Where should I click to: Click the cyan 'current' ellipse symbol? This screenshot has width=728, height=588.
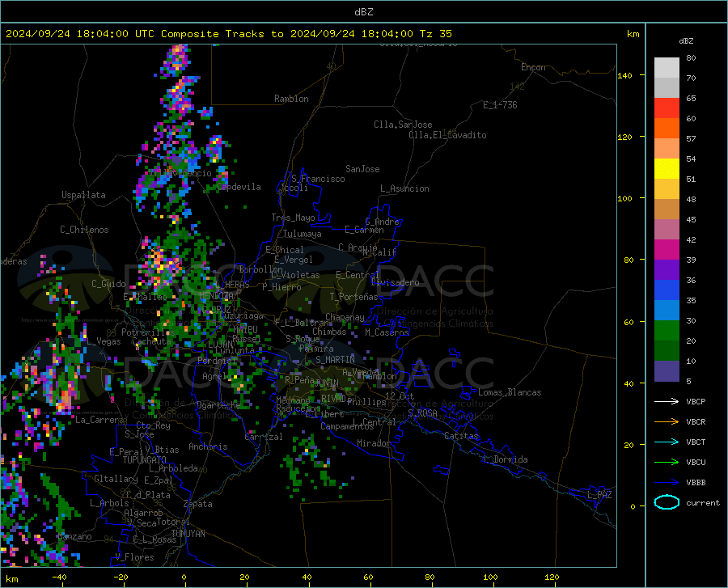coord(667,502)
